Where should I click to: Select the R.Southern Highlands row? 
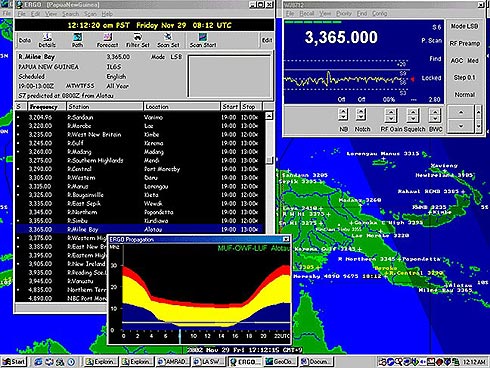(x=140, y=161)
